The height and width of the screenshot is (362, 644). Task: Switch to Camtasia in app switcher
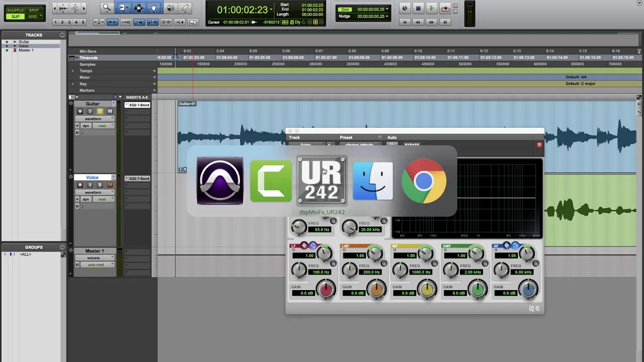tap(271, 180)
